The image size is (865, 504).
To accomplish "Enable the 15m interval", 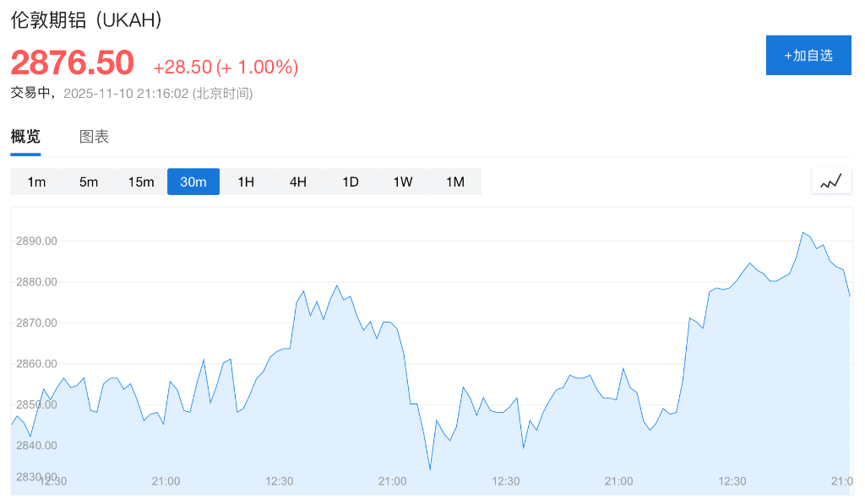I will 141,181.
